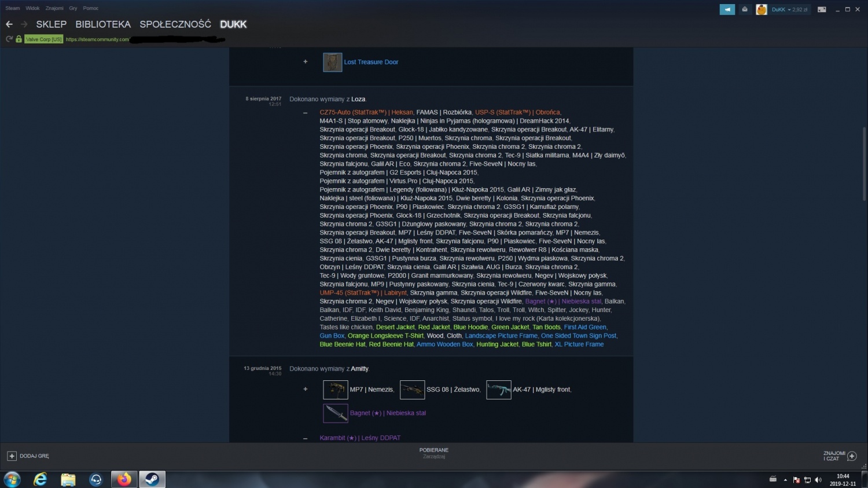This screenshot has height=488, width=868.
Task: Click the page vertical scrollbar thumb
Action: click(864, 164)
